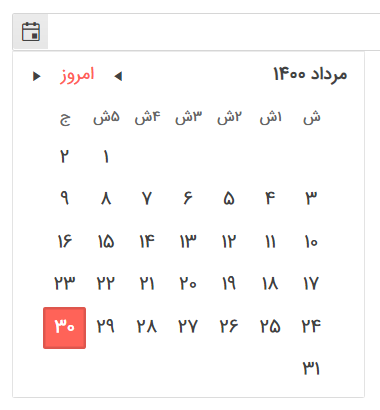Click the مرداد ۱۴۰۰ month title

310,74
